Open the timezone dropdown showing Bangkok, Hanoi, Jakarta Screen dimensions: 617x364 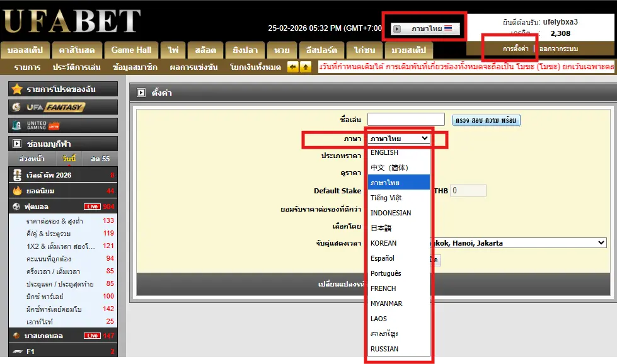517,243
